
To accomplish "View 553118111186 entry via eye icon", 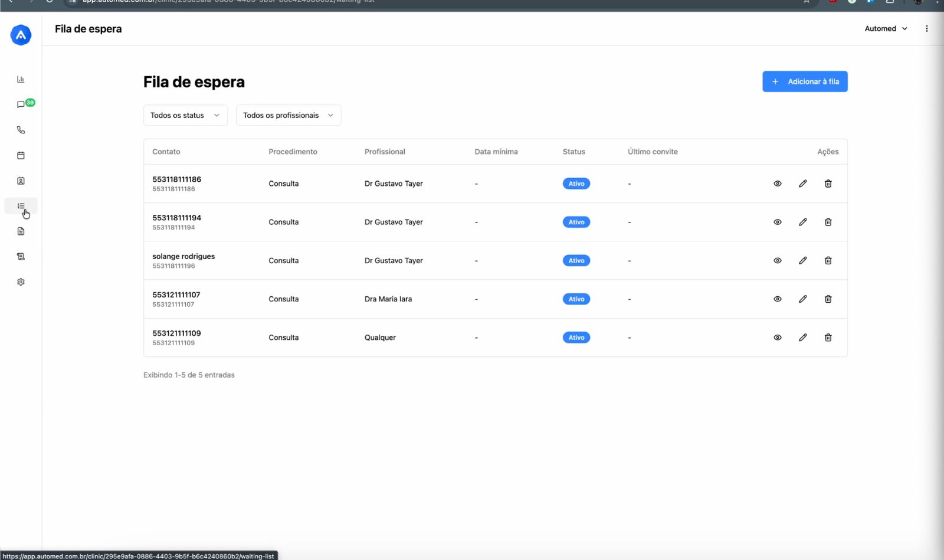I will tap(778, 184).
